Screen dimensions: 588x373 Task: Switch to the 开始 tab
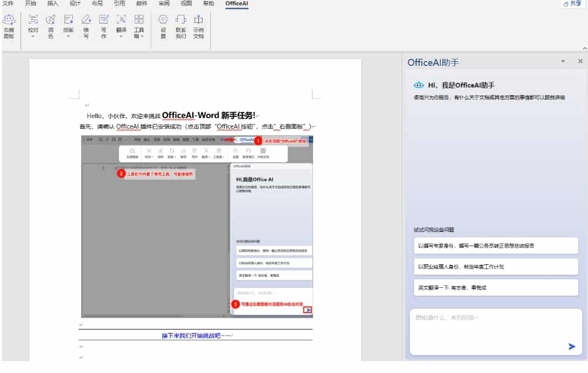pyautogui.click(x=31, y=4)
